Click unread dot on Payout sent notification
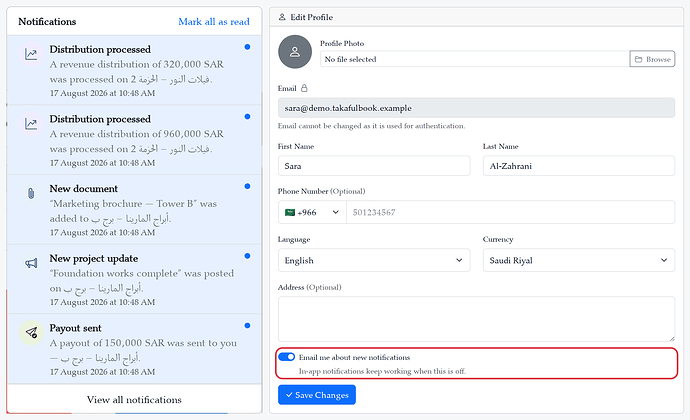The width and height of the screenshot is (690, 420). tap(247, 326)
